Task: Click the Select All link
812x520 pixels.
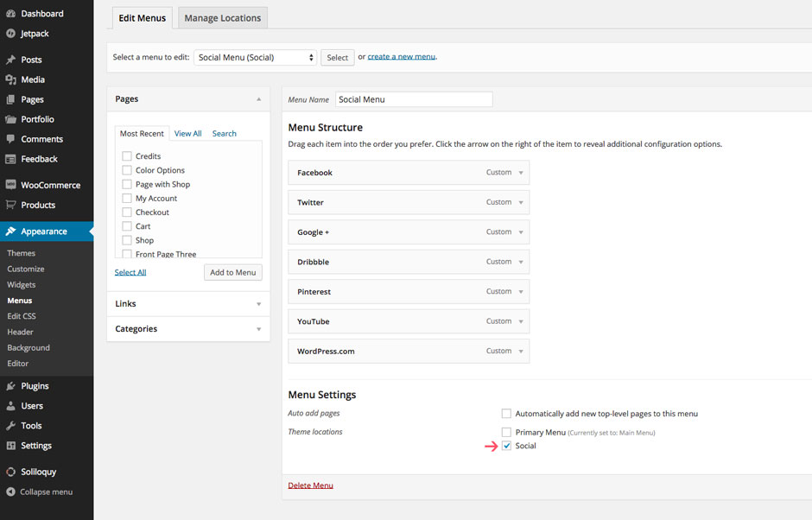Action: [x=130, y=272]
